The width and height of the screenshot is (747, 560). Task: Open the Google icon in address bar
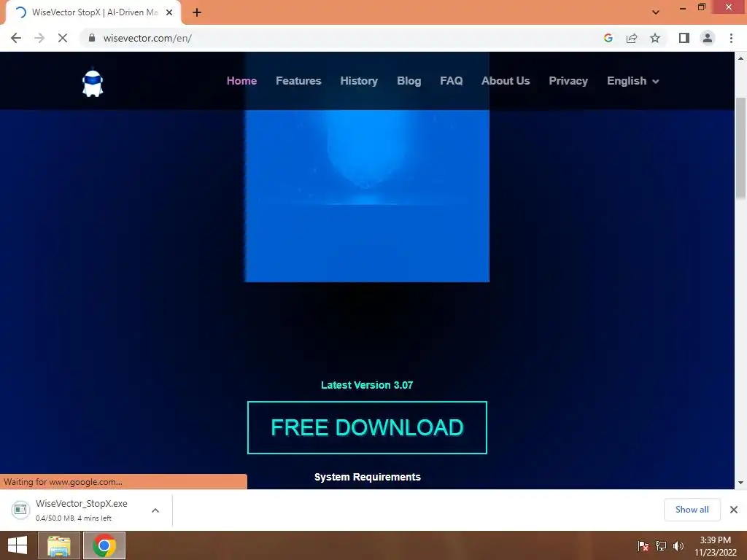[x=608, y=38]
